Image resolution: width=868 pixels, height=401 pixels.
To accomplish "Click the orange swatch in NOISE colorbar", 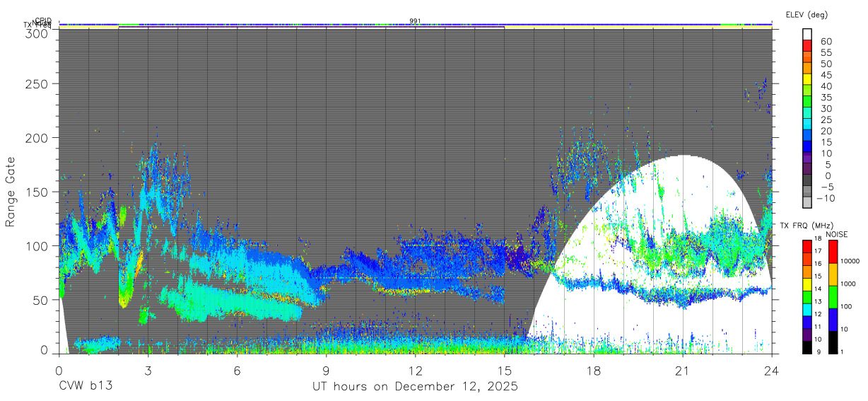I will click(x=833, y=274).
